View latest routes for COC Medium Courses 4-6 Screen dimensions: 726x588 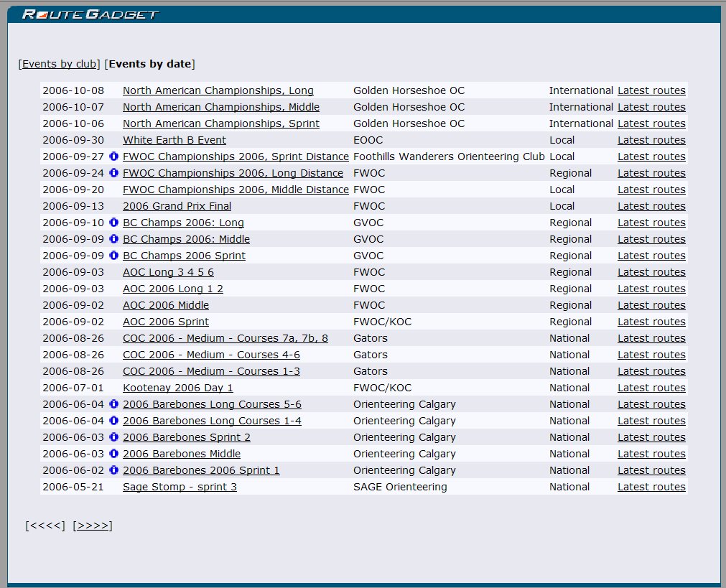(651, 355)
